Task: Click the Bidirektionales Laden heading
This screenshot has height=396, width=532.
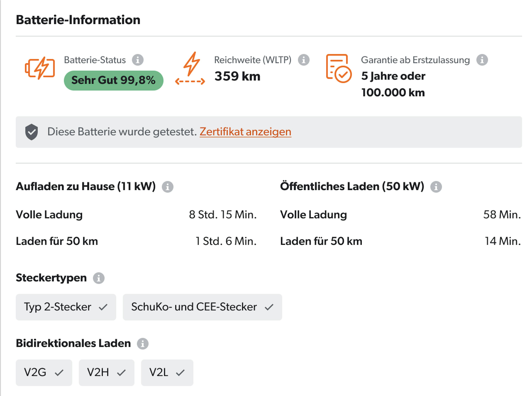Action: [x=73, y=343]
